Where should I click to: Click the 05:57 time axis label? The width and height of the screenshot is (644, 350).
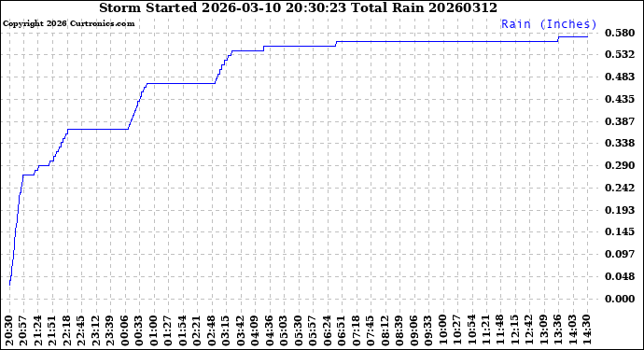click(313, 330)
